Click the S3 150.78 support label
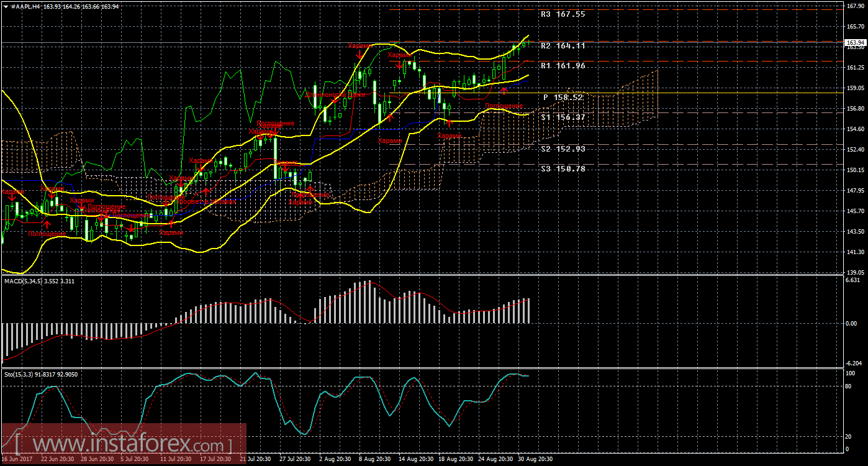This screenshot has width=868, height=466. pyautogui.click(x=563, y=169)
